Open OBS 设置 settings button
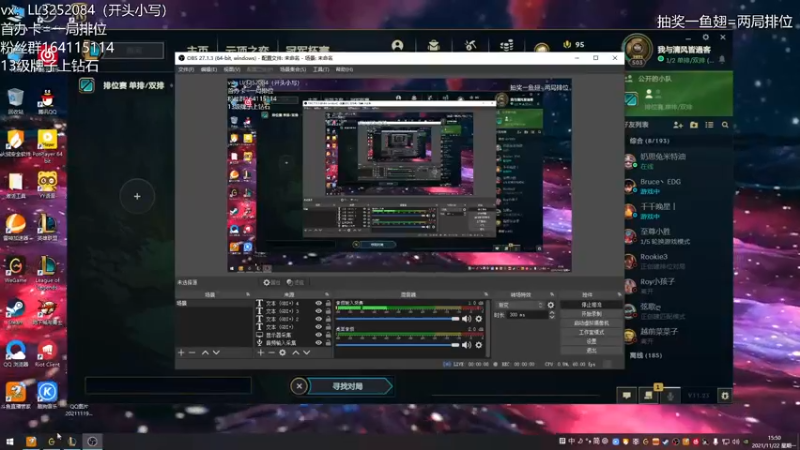This screenshot has height=450, width=800. tap(591, 341)
